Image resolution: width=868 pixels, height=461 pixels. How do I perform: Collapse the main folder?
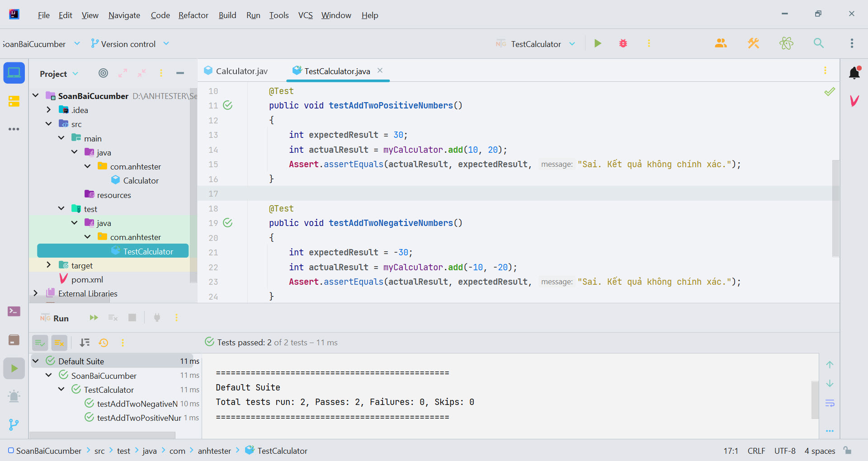[61, 138]
